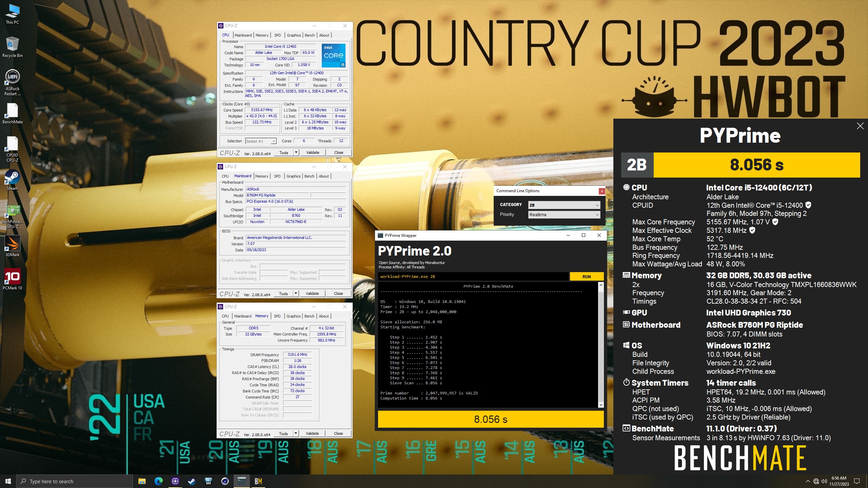Click the Core Speed 5155.67 MHz value
The image size is (868, 488).
coord(262,110)
